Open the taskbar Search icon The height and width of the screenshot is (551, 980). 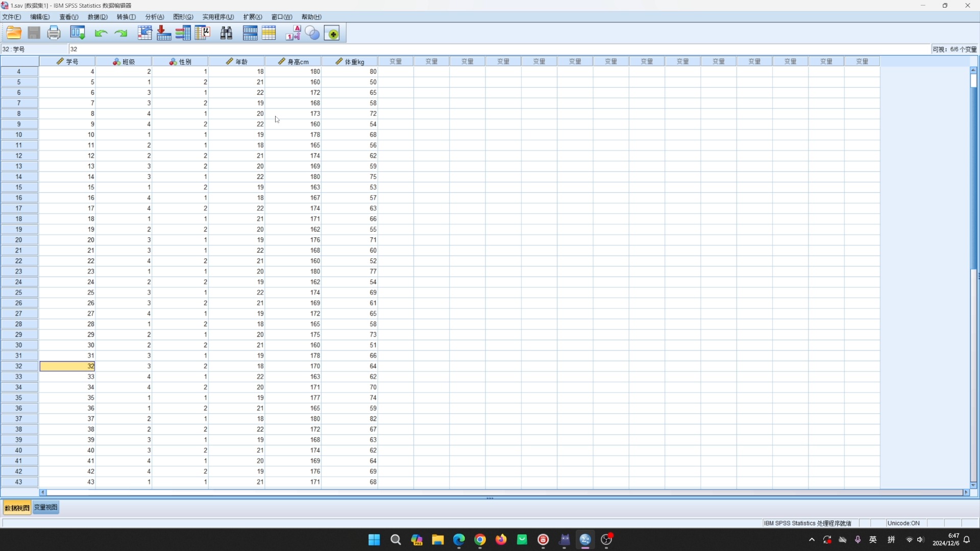point(396,540)
